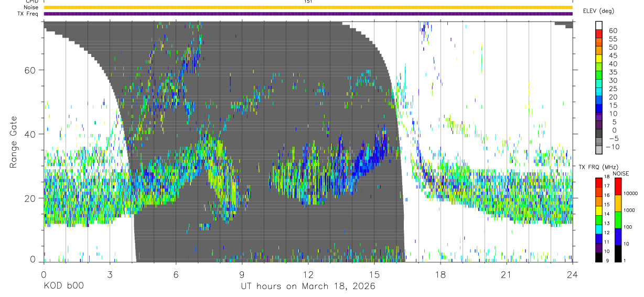Select the yellow 1000–10000 segment of NOISE bar
This screenshot has width=644, height=297.
[618, 202]
